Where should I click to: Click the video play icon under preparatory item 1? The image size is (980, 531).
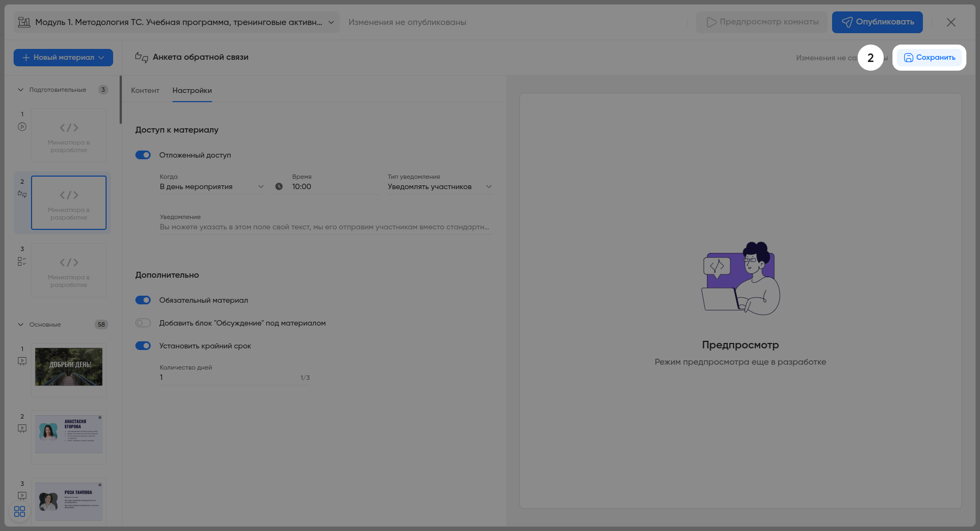click(x=22, y=127)
